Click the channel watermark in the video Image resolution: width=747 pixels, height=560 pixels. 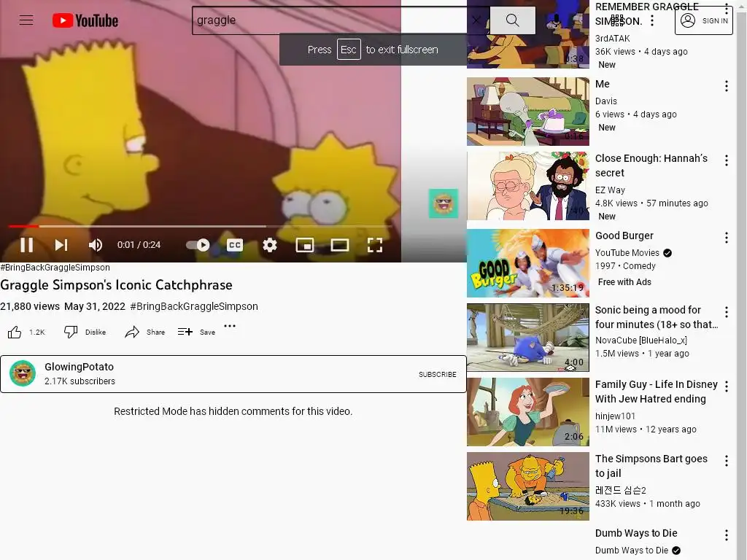444,203
